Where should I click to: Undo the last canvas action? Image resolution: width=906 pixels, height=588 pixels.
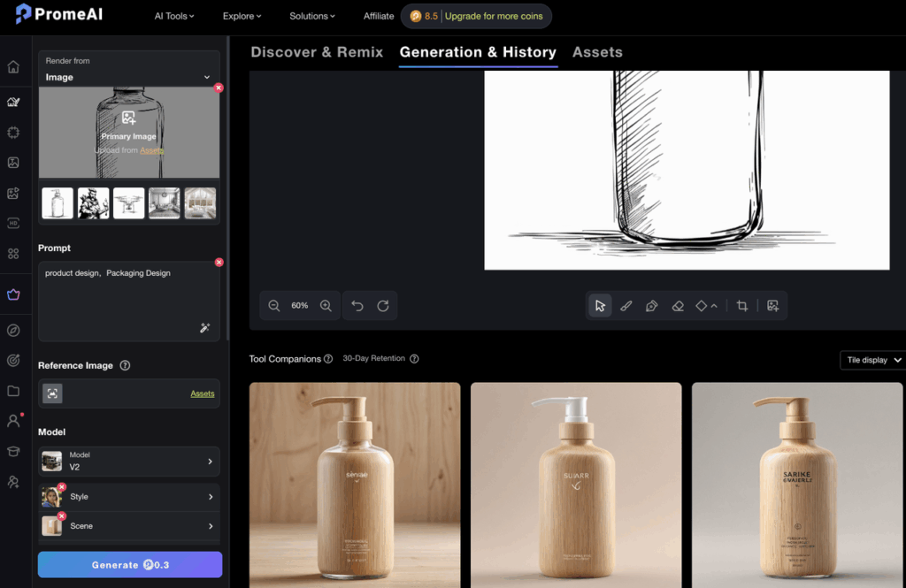pyautogui.click(x=357, y=306)
